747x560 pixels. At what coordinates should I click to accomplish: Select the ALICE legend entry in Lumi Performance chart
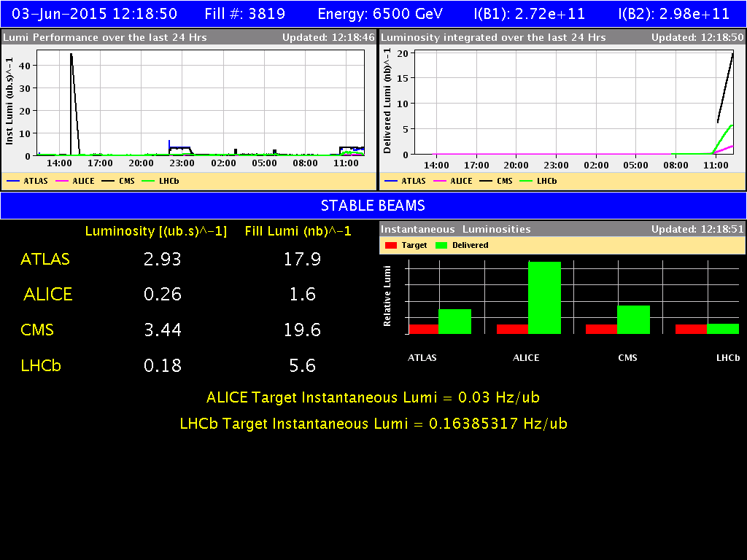(75, 181)
